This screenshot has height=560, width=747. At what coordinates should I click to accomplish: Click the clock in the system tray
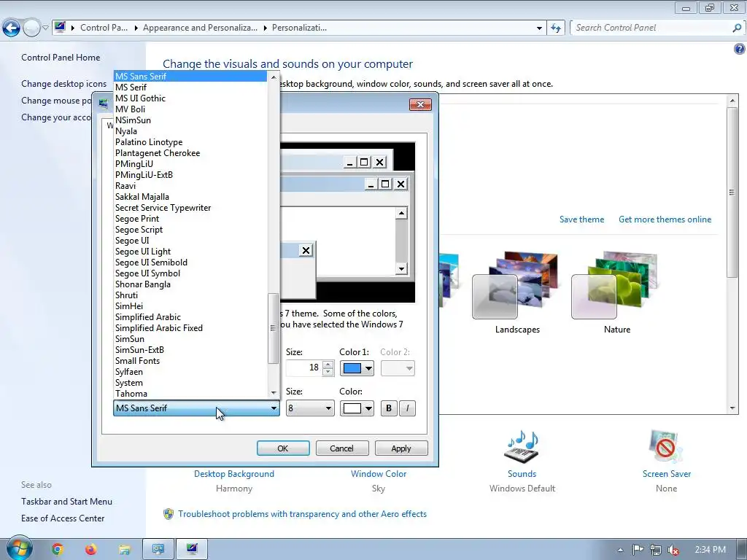tap(710, 550)
